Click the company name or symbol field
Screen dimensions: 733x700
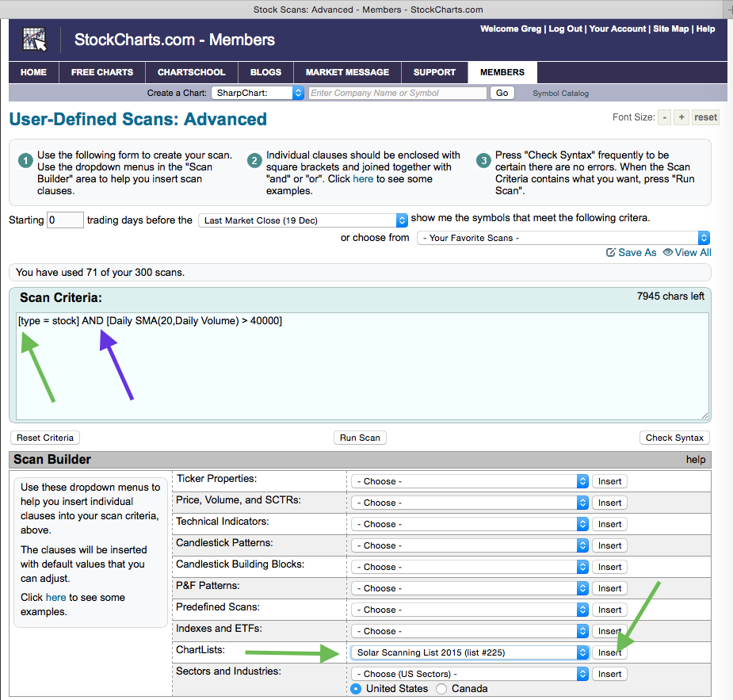(x=397, y=93)
